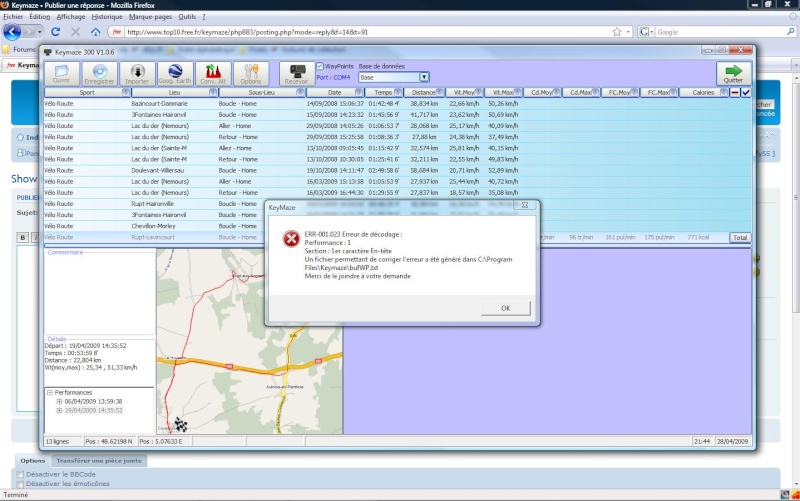The image size is (800, 501).
Task: Open Keymaze Options tools icon
Action: click(251, 73)
